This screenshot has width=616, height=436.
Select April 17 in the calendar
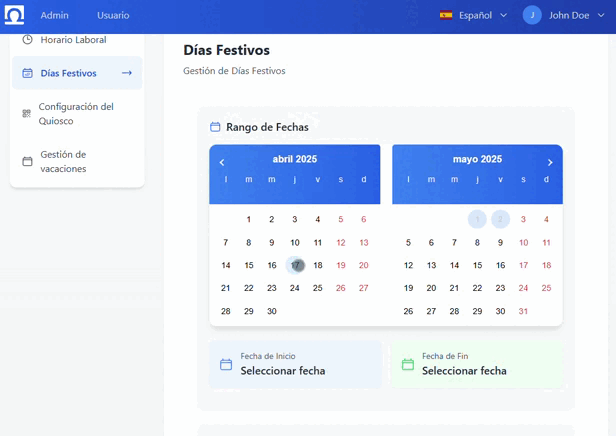click(x=295, y=265)
